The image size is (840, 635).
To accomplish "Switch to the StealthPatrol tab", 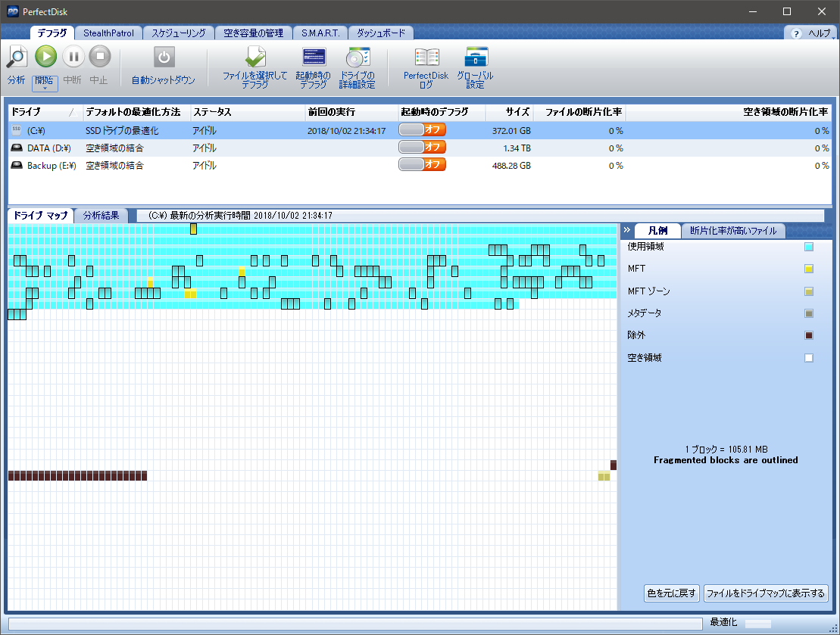I will pyautogui.click(x=109, y=33).
